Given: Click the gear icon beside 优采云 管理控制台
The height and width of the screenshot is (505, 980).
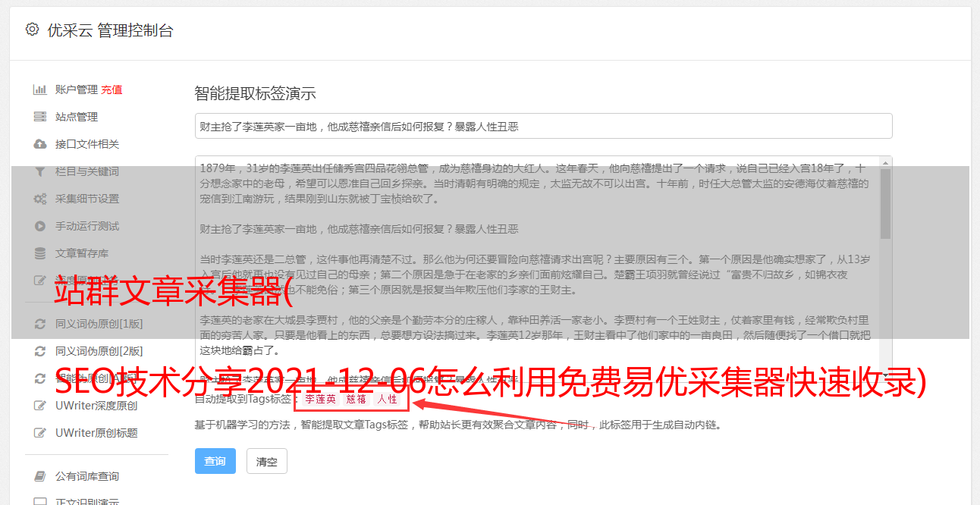Looking at the screenshot, I should click(32, 30).
